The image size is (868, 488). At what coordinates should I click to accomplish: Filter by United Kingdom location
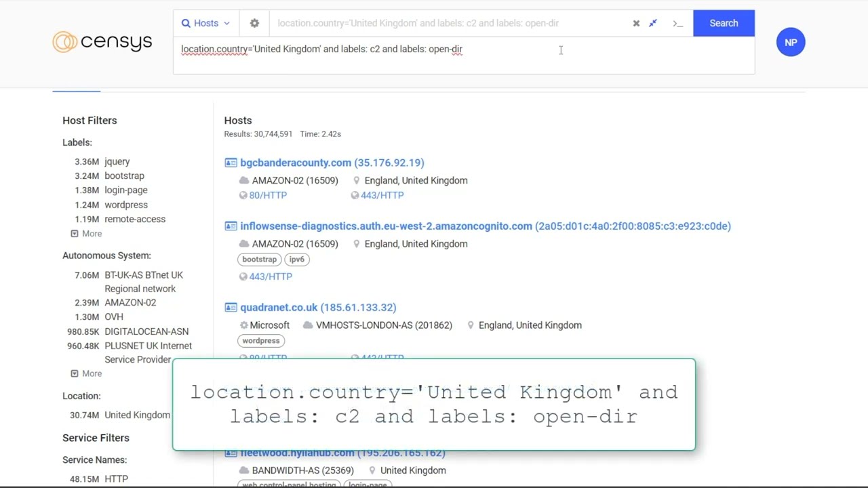[x=137, y=415]
